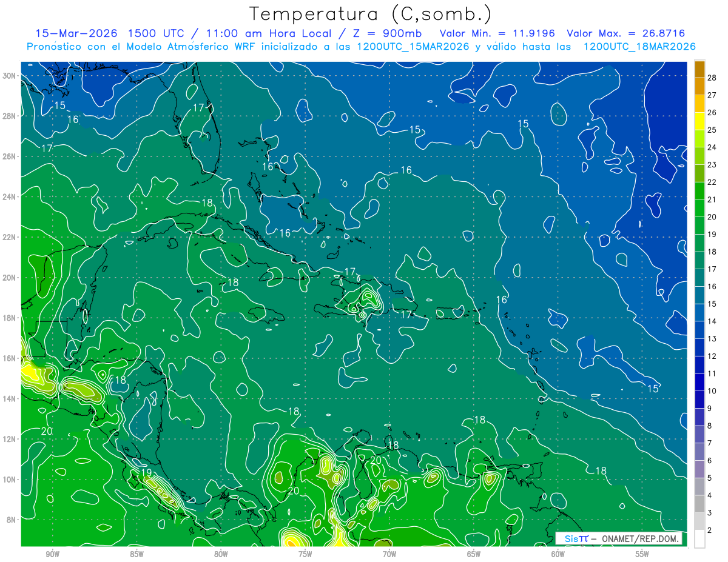Click the title 'Temperatura (C,somb.)'
The width and height of the screenshot is (728, 562).
[371, 15]
